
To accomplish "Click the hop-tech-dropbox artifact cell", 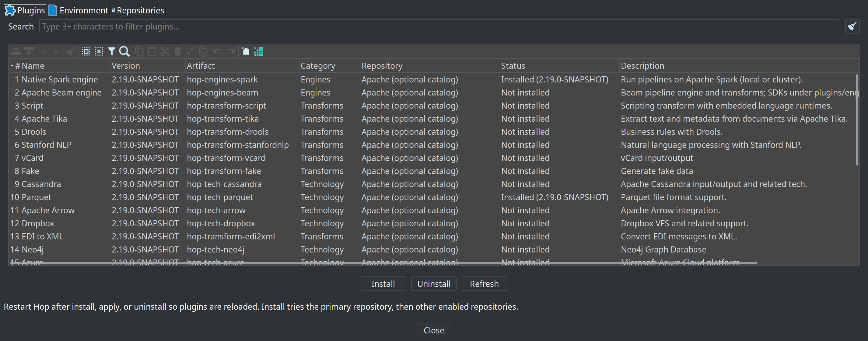I will [221, 224].
